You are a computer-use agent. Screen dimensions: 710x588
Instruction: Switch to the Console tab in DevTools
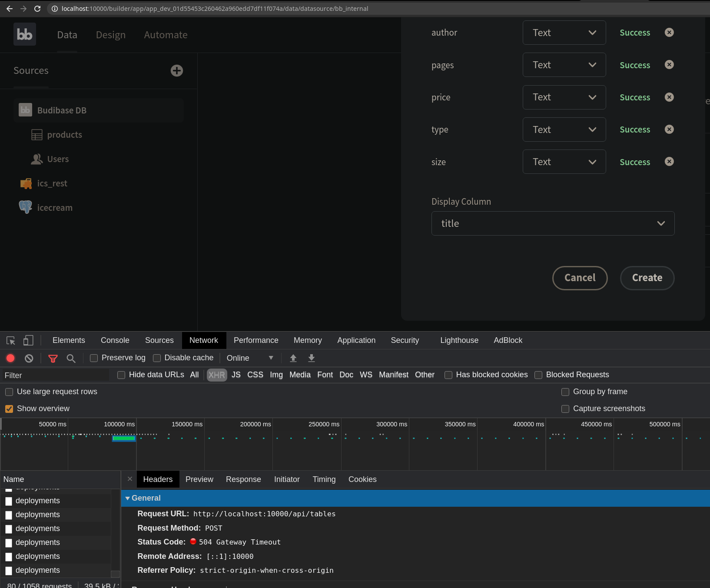(115, 340)
